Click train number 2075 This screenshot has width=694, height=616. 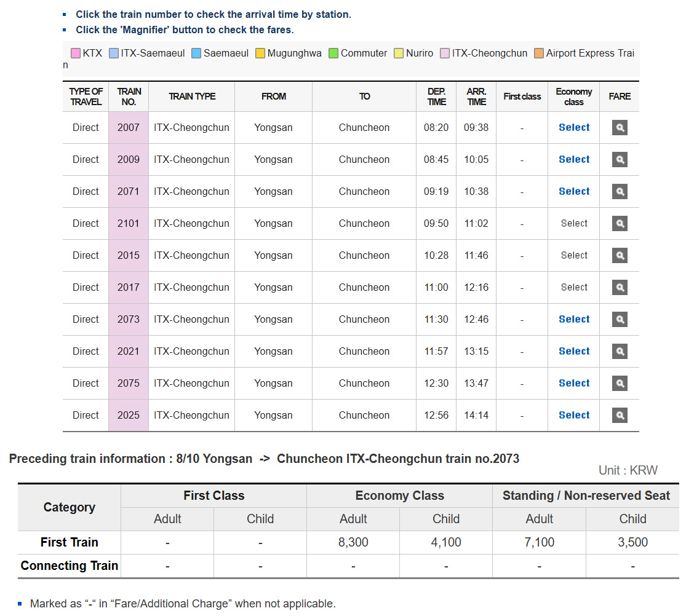(129, 384)
